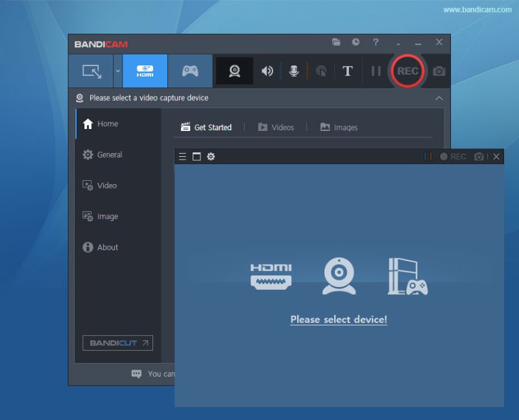The image size is (519, 420).
Task: Switch to Game recording mode
Action: pyautogui.click(x=190, y=71)
